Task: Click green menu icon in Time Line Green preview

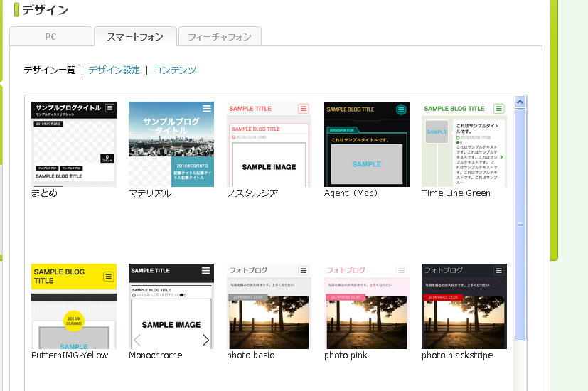Action: tap(498, 109)
